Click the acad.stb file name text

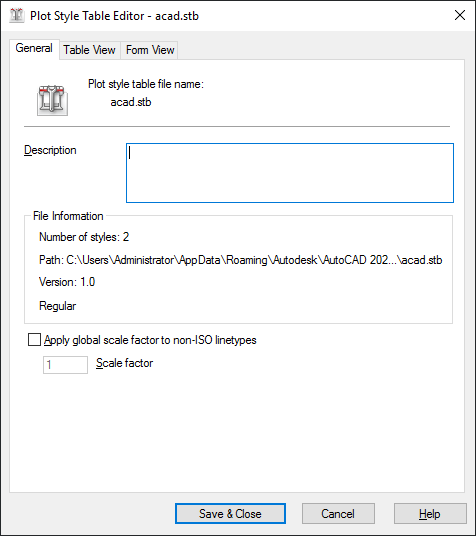point(131,102)
